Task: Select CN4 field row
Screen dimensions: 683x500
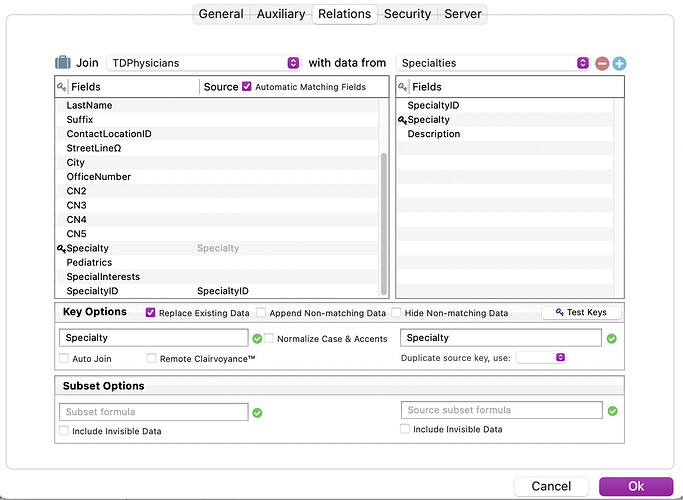Action: (217, 220)
